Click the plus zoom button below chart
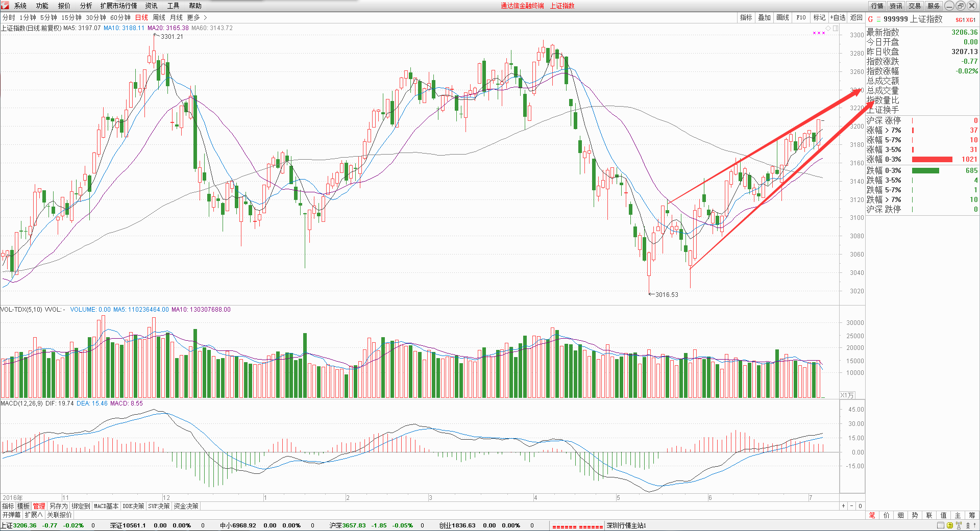This screenshot has width=980, height=531. click(x=843, y=506)
